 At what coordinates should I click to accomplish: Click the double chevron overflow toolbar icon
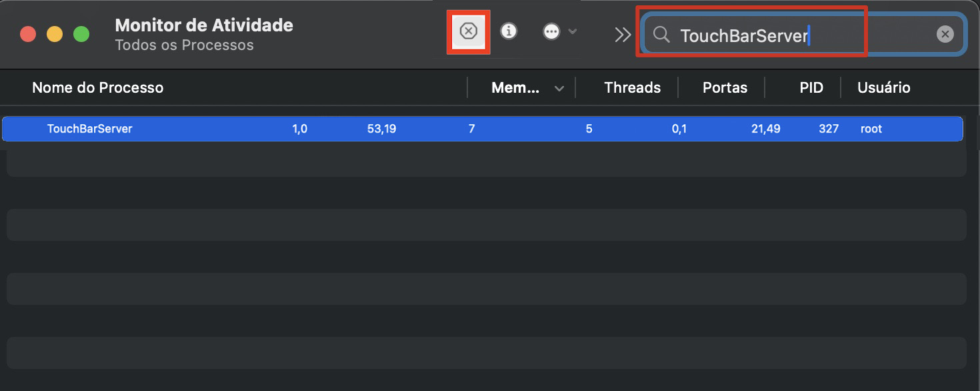click(622, 33)
